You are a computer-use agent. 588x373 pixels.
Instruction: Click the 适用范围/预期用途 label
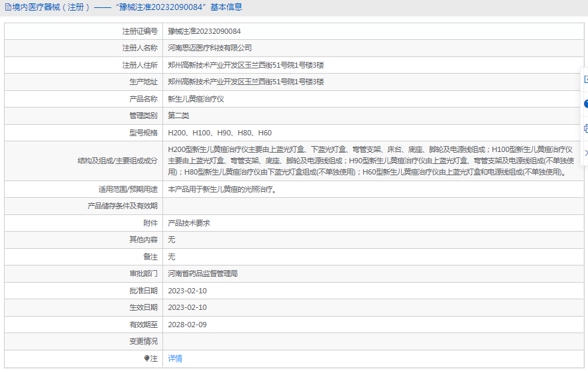[x=128, y=189]
